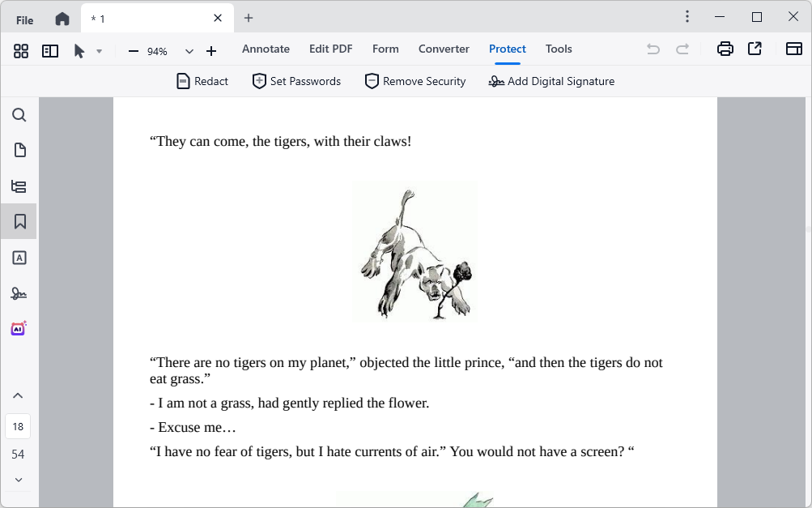812x508 pixels.
Task: Toggle the right side panel view
Action: (793, 49)
